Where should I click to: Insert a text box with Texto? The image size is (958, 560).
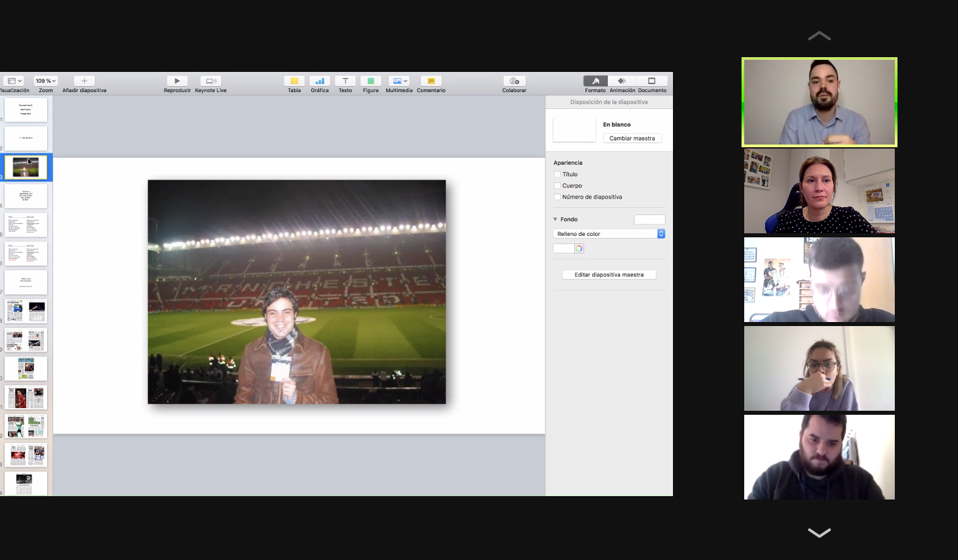click(x=345, y=81)
